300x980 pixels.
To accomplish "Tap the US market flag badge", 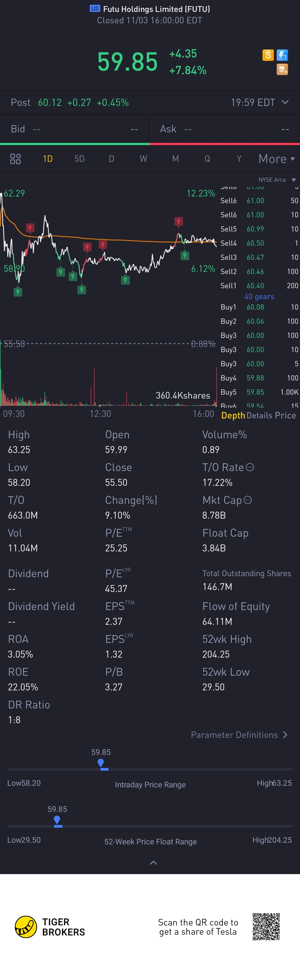I will (x=95, y=8).
